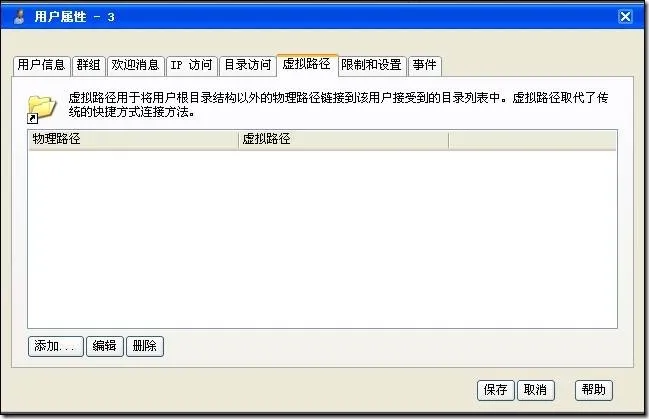Screen dimensions: 649x419
Task: Go to the IP 访问 tab
Action: click(192, 65)
